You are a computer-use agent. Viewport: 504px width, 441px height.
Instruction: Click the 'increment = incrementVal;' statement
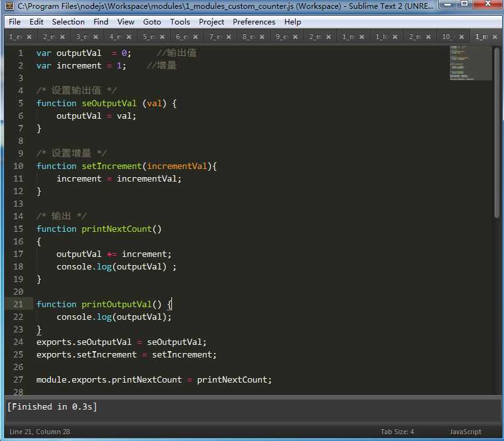(x=119, y=178)
